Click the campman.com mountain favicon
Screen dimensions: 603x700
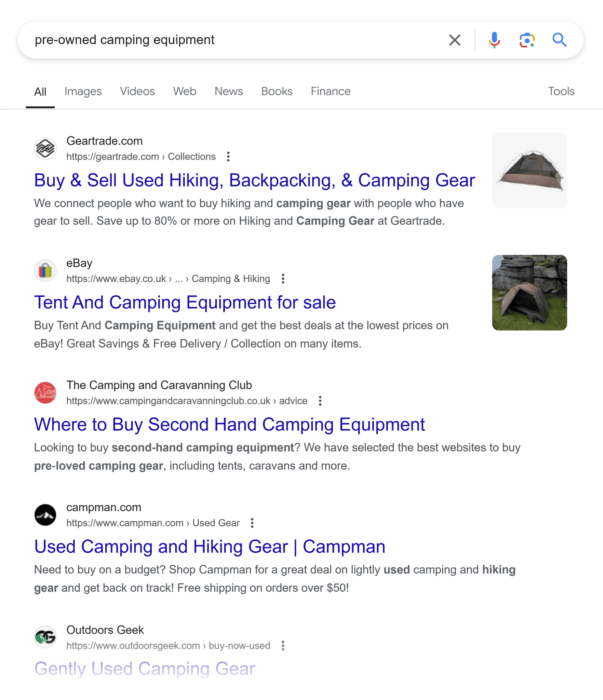click(x=45, y=515)
